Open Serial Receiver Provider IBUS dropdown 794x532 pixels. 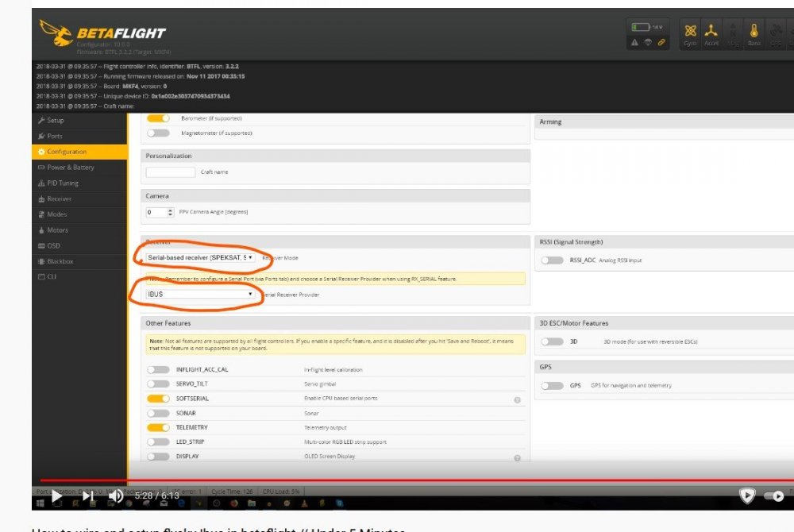pyautogui.click(x=200, y=294)
